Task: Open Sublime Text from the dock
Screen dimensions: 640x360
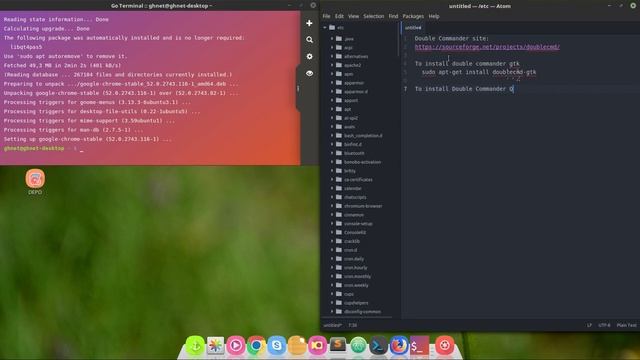Action: [x=338, y=345]
